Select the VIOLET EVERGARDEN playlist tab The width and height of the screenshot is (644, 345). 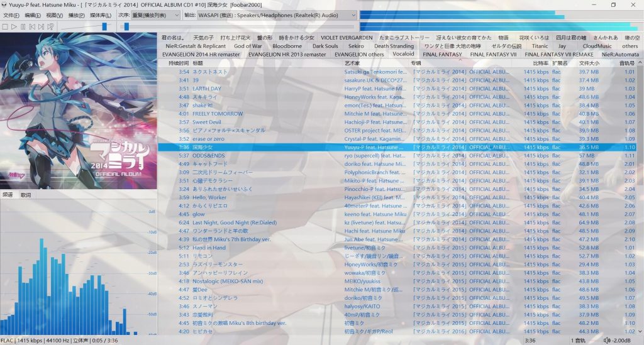tap(347, 37)
